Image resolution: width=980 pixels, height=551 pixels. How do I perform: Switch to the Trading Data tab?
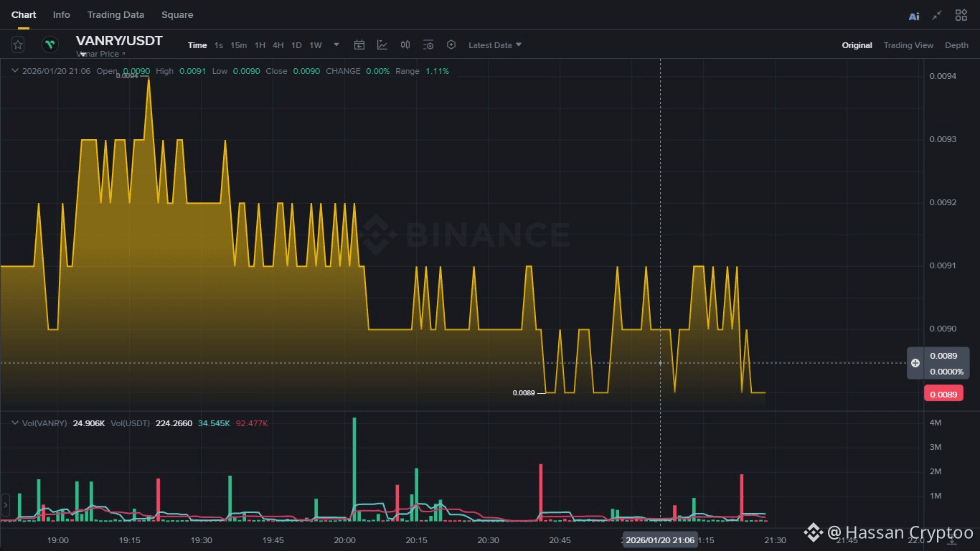pyautogui.click(x=116, y=15)
